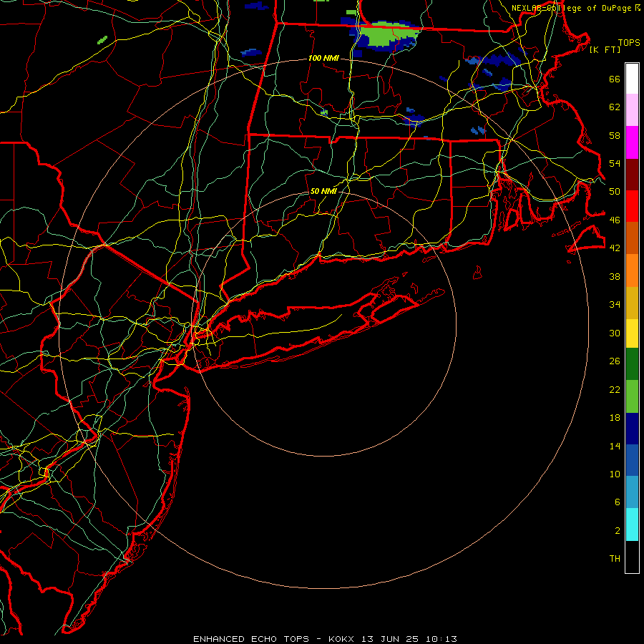Click the "30" legend value
The height and width of the screenshot is (644, 644).
[x=615, y=333]
